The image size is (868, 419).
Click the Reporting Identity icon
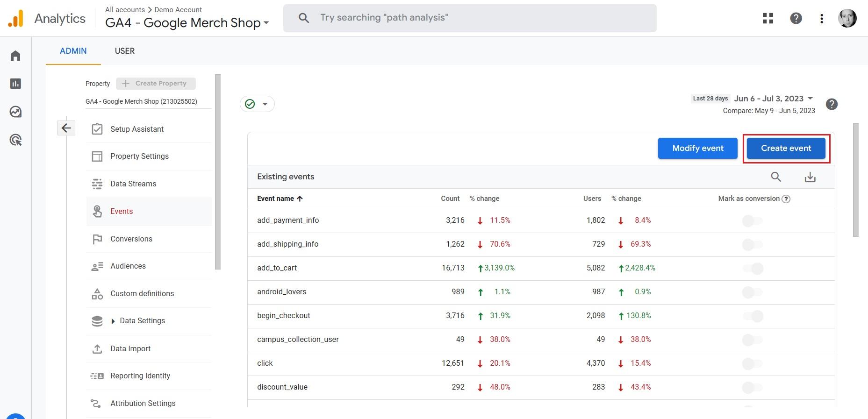click(97, 376)
